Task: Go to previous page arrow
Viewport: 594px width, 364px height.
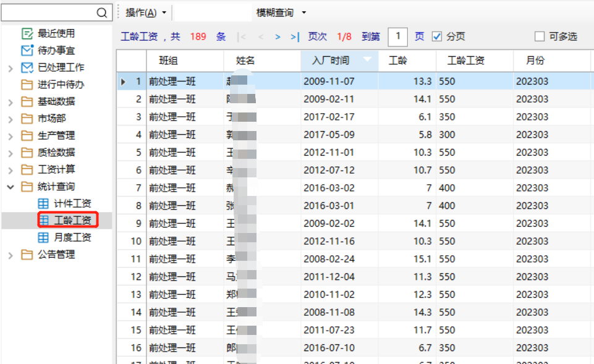Action: click(x=261, y=37)
